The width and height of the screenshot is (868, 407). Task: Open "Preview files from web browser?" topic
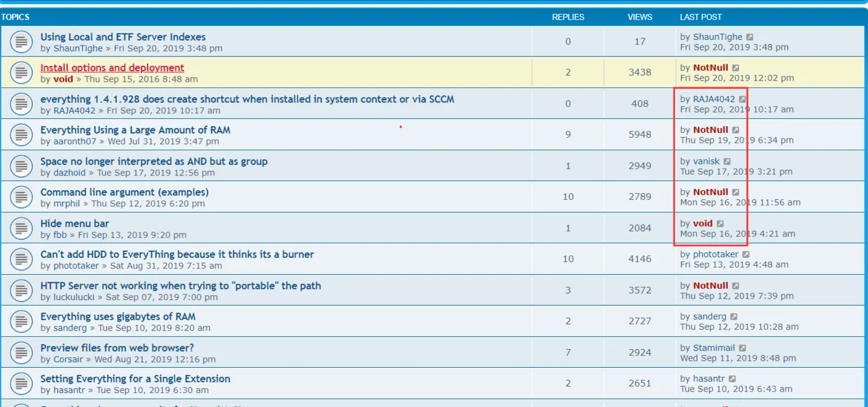click(117, 348)
